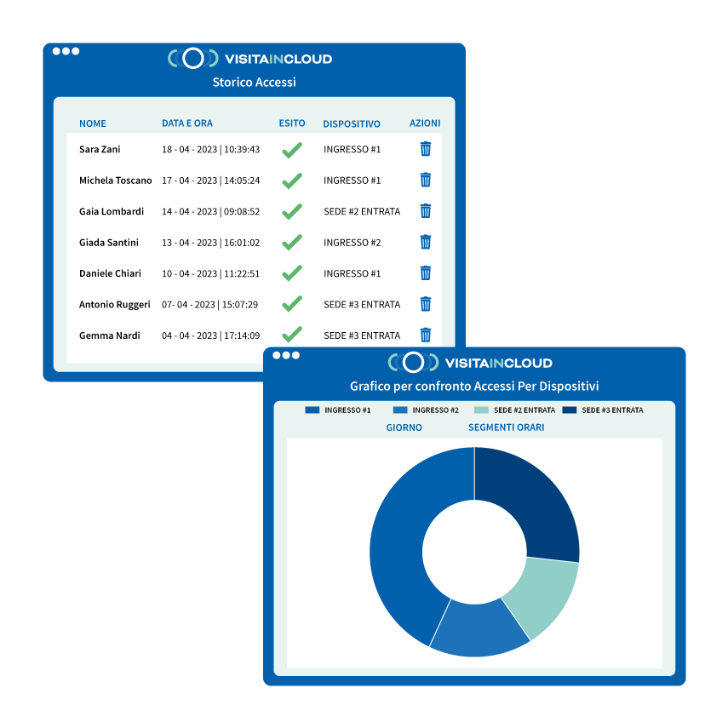Click the timestamp 18 - 04 - 2023 | 10:39:43

coord(211,150)
